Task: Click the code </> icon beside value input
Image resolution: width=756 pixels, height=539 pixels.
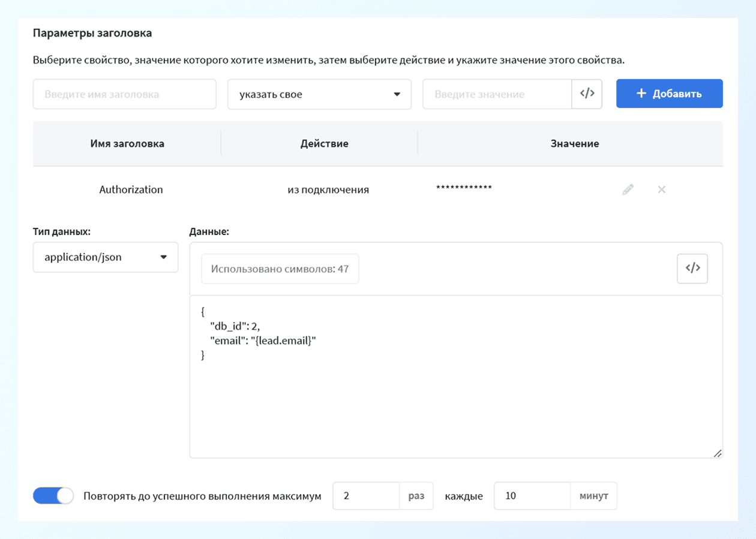Action: point(587,94)
